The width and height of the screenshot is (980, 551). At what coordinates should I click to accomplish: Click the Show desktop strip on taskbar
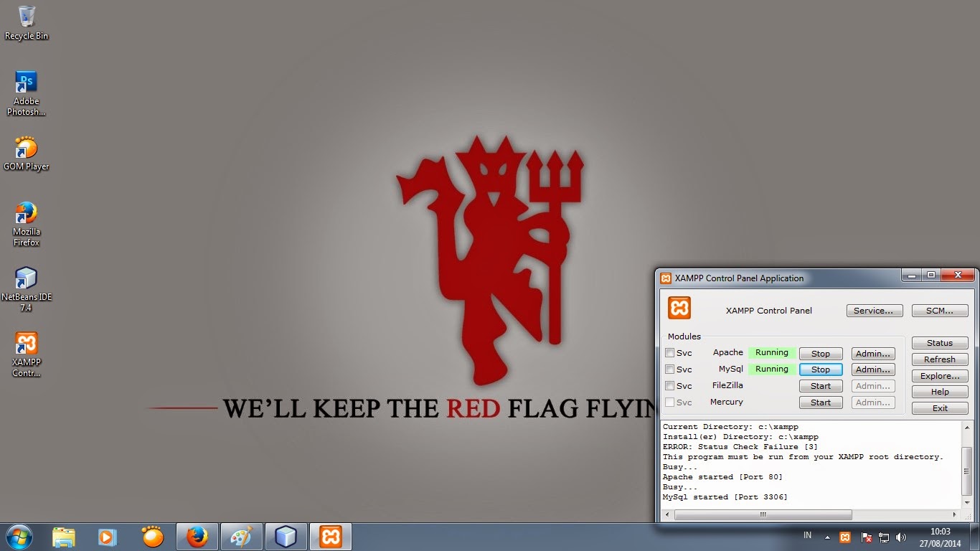point(975,537)
